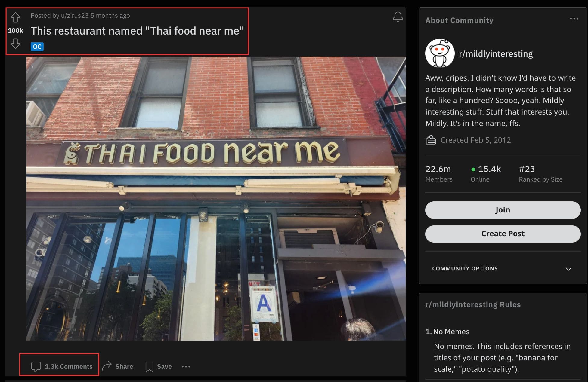This screenshot has width=588, height=382.
Task: Click the blue OC flair tag
Action: point(37,47)
